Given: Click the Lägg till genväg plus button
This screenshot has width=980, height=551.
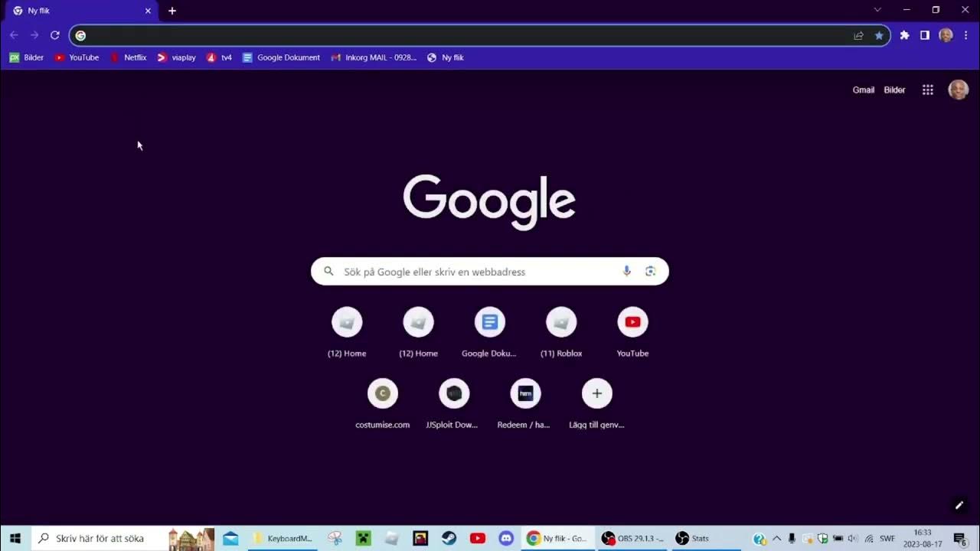Looking at the screenshot, I should [x=597, y=393].
